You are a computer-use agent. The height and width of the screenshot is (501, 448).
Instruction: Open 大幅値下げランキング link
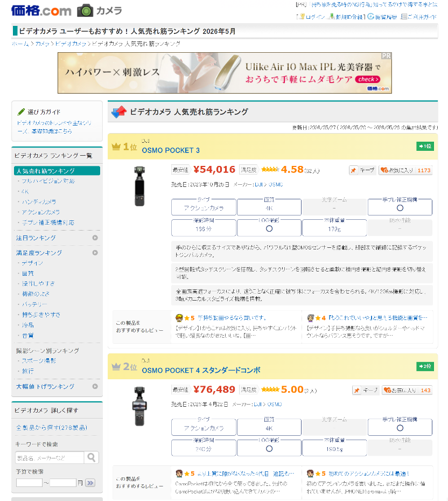45,386
